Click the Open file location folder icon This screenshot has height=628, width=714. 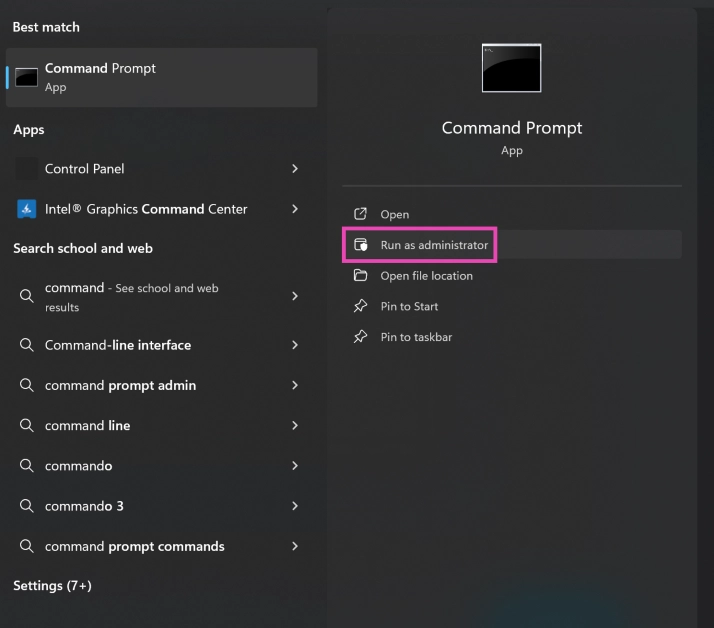pos(361,276)
